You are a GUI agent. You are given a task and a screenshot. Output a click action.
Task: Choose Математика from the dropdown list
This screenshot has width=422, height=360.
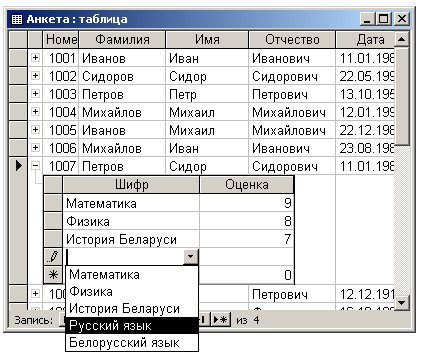(x=132, y=275)
